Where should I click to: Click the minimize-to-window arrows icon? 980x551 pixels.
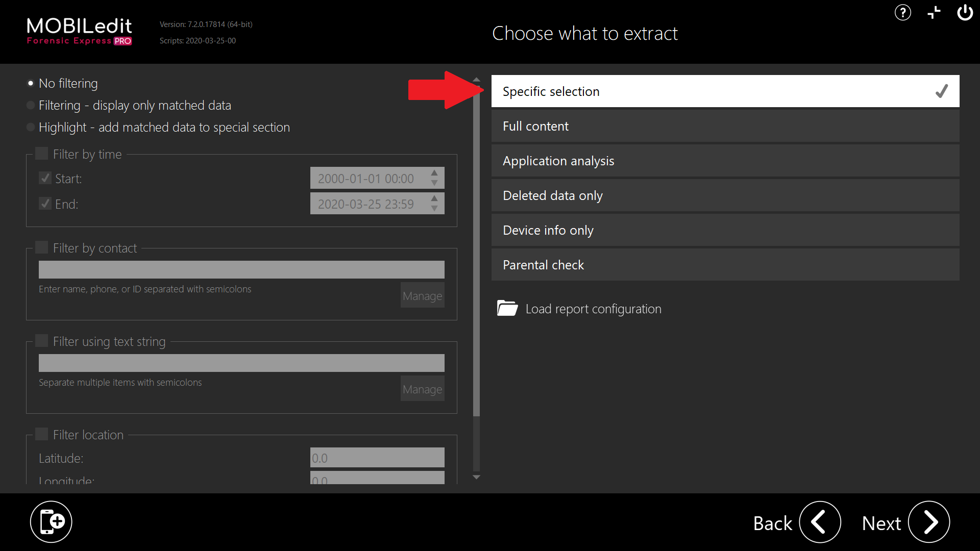[x=934, y=12]
